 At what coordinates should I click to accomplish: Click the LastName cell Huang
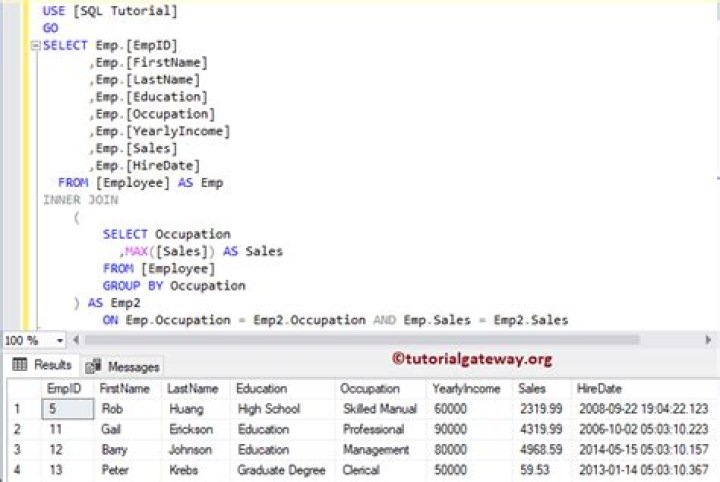196,409
